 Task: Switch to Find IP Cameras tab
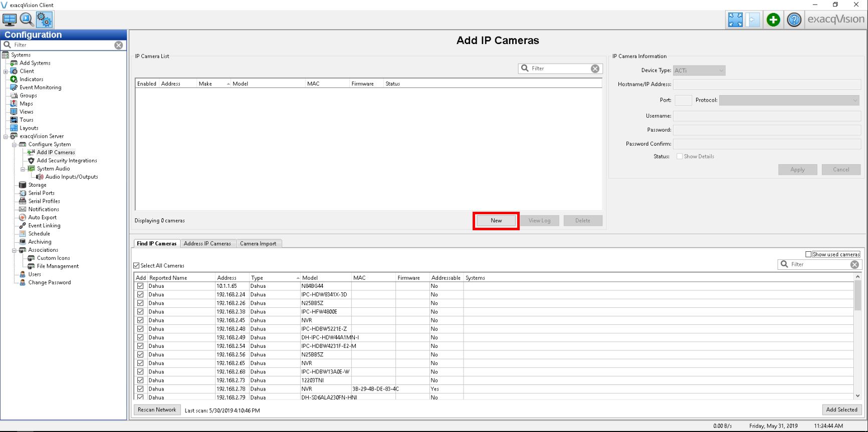(156, 244)
